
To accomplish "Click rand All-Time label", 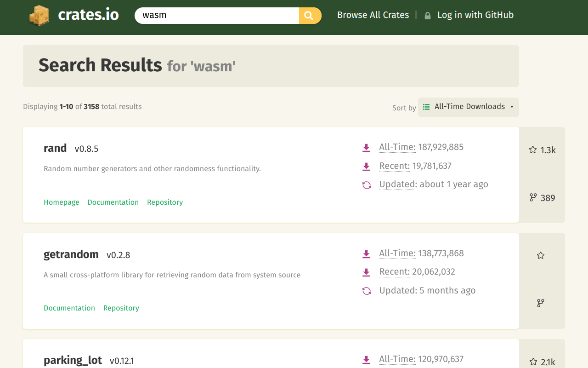I will [397, 147].
